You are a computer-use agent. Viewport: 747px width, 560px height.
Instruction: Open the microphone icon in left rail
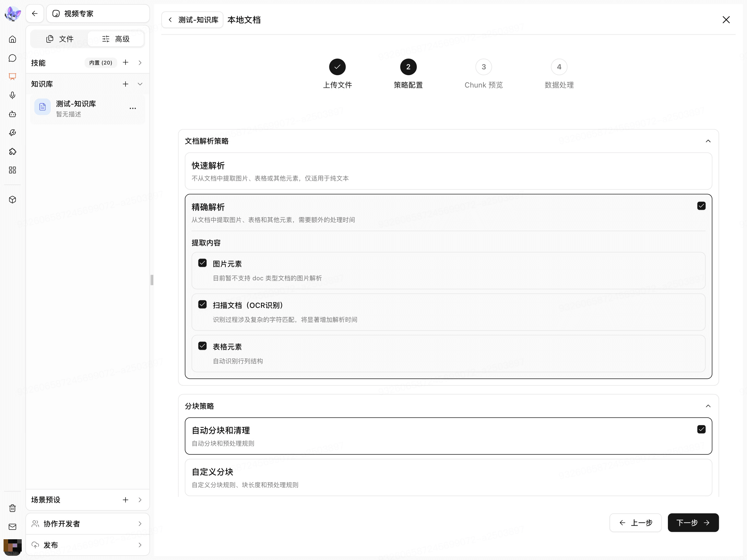(13, 96)
